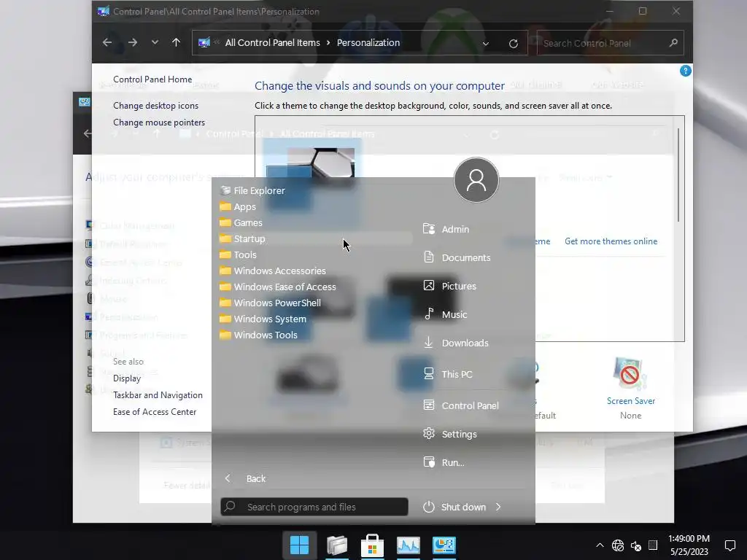The height and width of the screenshot is (560, 747).
Task: Go forward in Personalization window
Action: tap(133, 43)
